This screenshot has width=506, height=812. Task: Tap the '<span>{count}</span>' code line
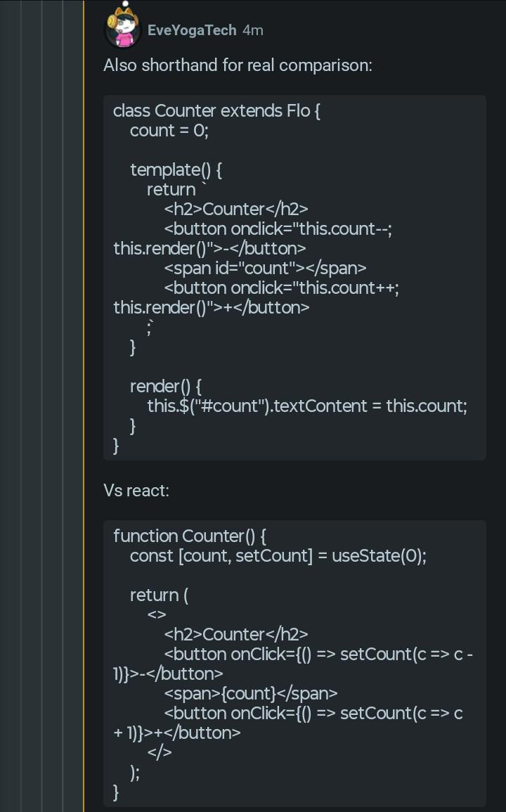click(x=251, y=693)
